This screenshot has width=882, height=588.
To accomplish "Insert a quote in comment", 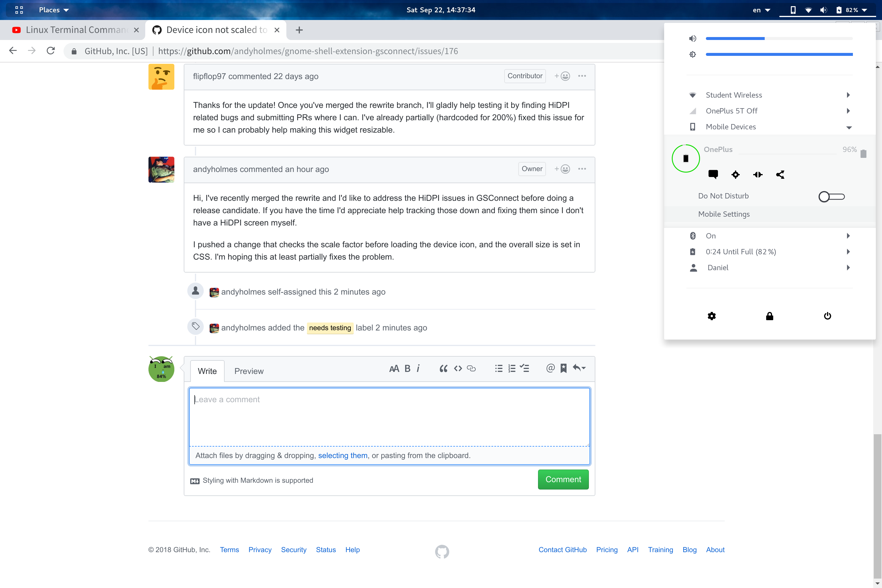I will (444, 369).
